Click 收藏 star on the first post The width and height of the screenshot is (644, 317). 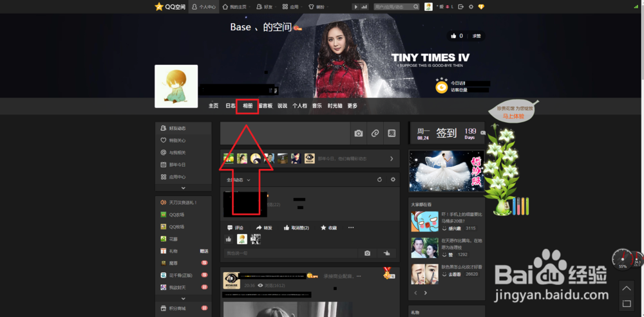coord(329,228)
